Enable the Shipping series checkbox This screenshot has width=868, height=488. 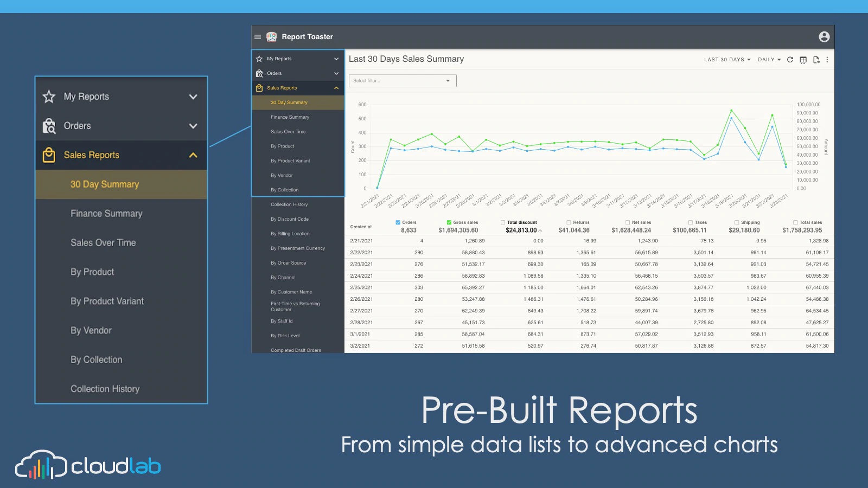tap(737, 222)
